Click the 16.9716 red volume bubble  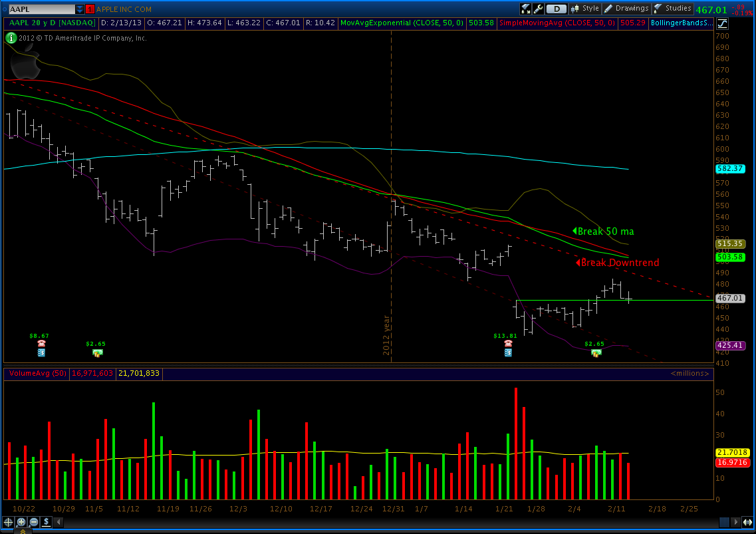click(732, 463)
